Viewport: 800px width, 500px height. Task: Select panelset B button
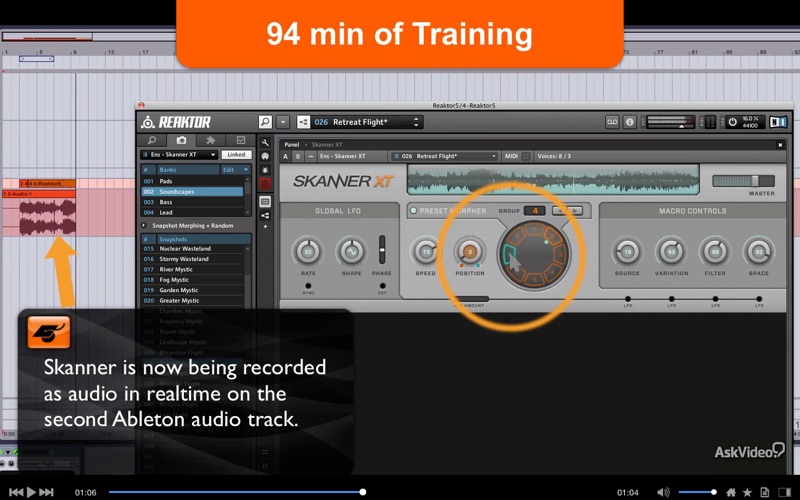point(298,156)
